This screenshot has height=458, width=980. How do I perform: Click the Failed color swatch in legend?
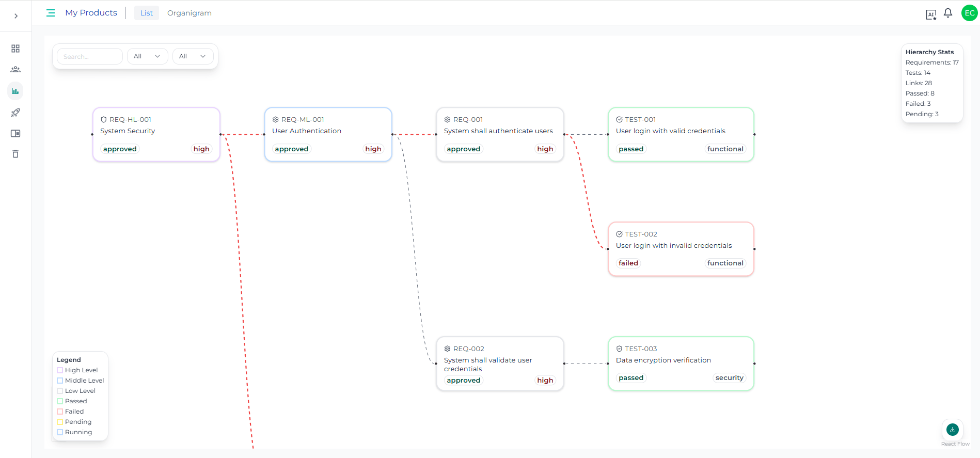(60, 412)
